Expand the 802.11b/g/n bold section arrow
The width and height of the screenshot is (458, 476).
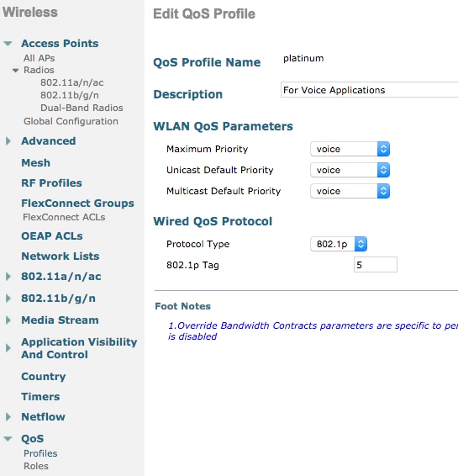pyautogui.click(x=8, y=299)
